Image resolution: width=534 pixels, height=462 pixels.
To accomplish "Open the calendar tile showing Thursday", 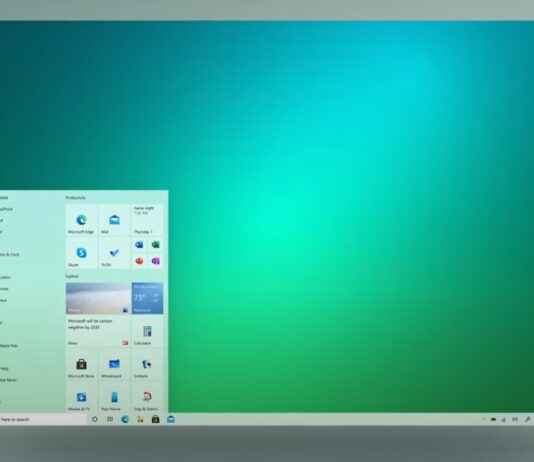I will 147,220.
